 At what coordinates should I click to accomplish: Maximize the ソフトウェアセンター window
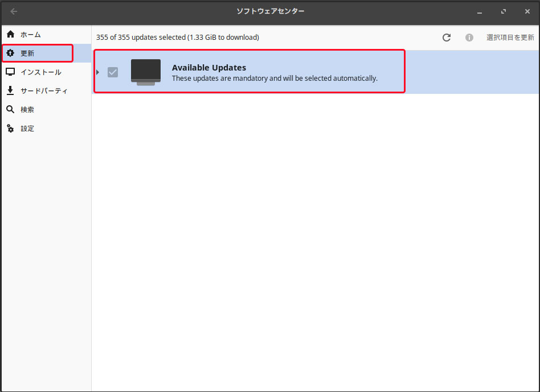(x=504, y=11)
